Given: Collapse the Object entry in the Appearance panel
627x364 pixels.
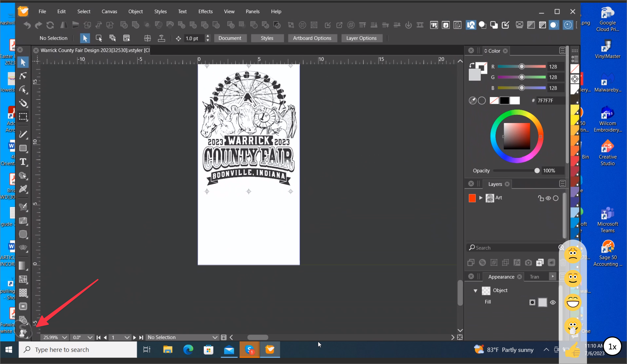Looking at the screenshot, I should 475,290.
